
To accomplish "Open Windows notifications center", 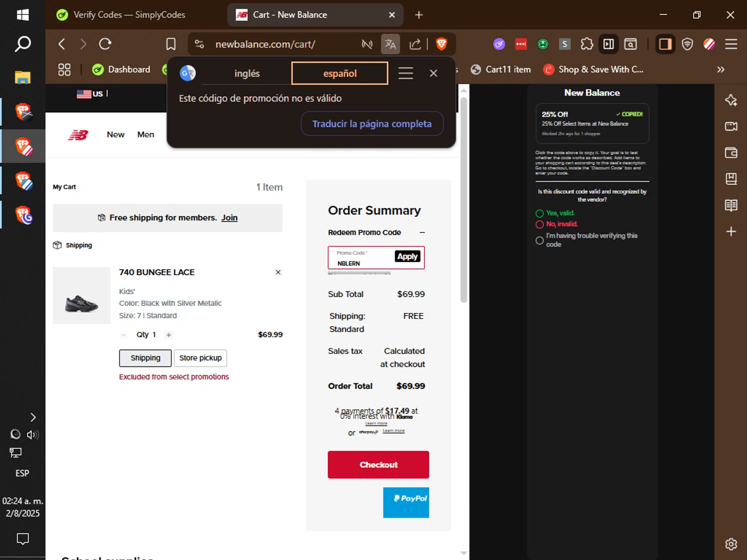I will coord(22,539).
